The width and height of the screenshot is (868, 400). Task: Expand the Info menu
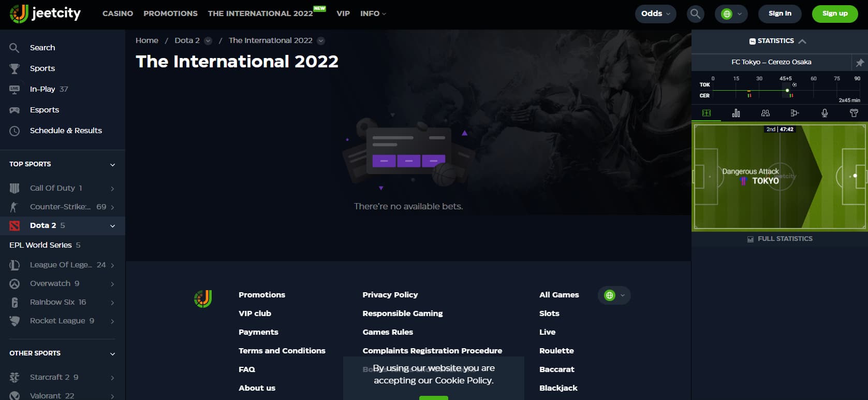coord(373,13)
